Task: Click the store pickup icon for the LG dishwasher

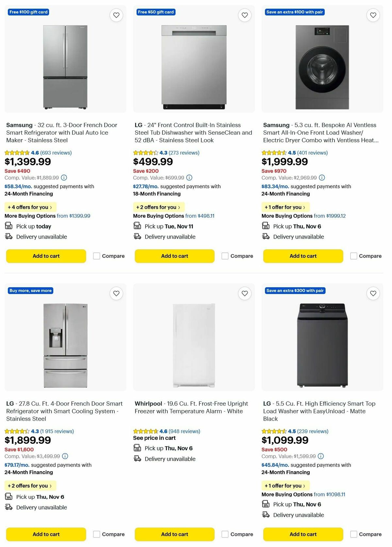Action: point(137,225)
